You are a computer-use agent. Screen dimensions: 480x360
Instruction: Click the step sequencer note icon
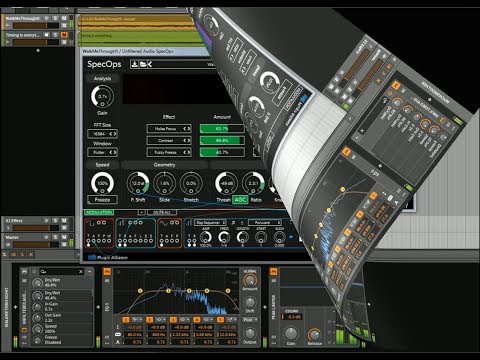click(x=233, y=223)
